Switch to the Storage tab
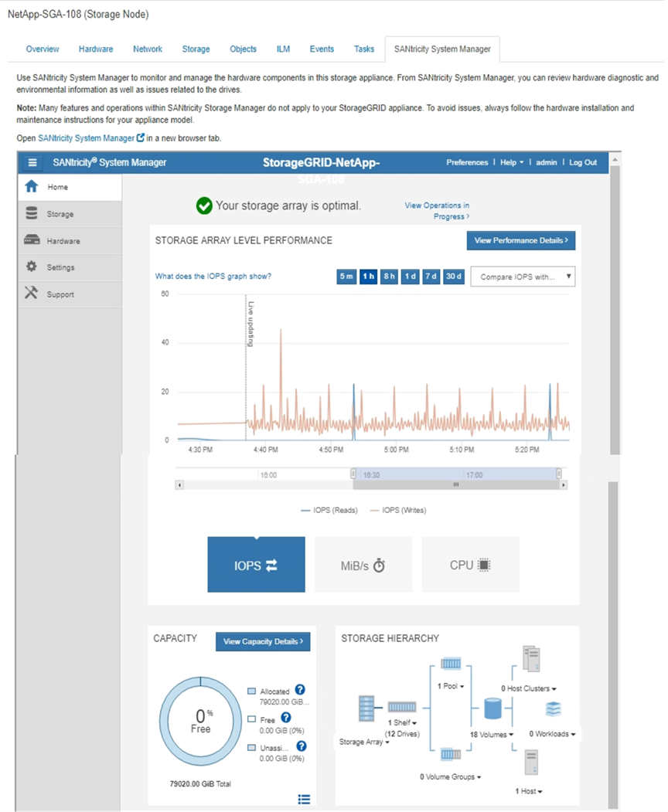Viewport: 668px width, 812px height. click(x=196, y=49)
